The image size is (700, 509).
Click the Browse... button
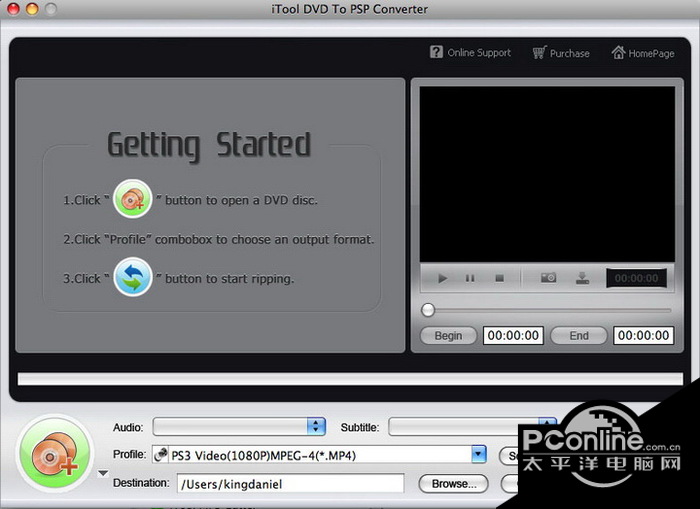pyautogui.click(x=454, y=484)
